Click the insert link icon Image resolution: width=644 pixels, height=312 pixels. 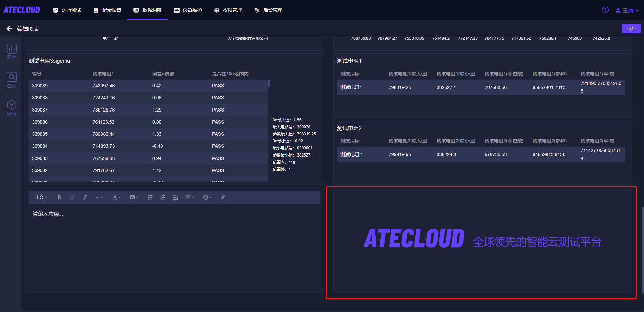(x=223, y=197)
